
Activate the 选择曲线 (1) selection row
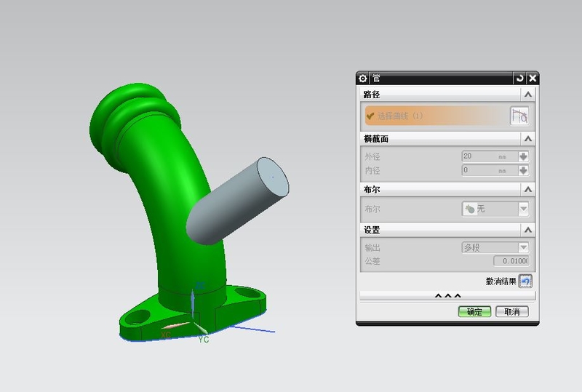(x=437, y=116)
